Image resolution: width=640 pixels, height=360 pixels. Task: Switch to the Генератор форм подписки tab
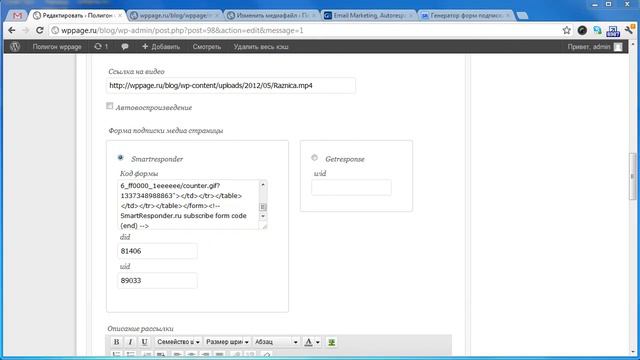point(466,16)
